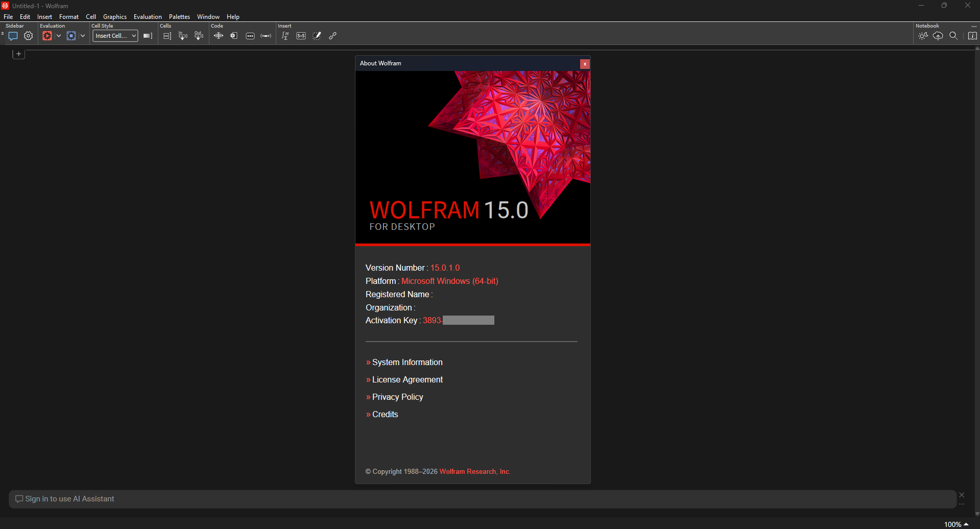
Task: Open the notebook search magnifier
Action: [x=953, y=36]
